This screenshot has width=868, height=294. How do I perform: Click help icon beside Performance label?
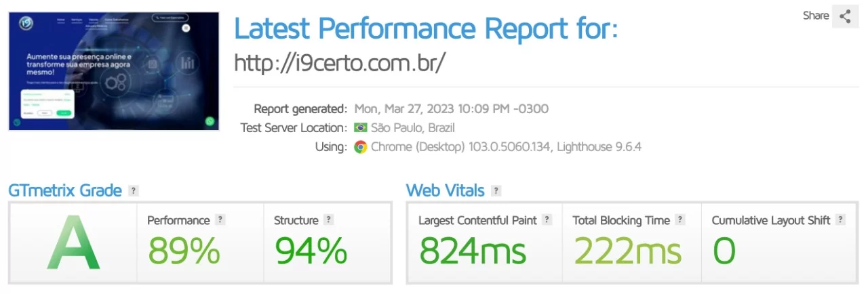[x=220, y=220]
